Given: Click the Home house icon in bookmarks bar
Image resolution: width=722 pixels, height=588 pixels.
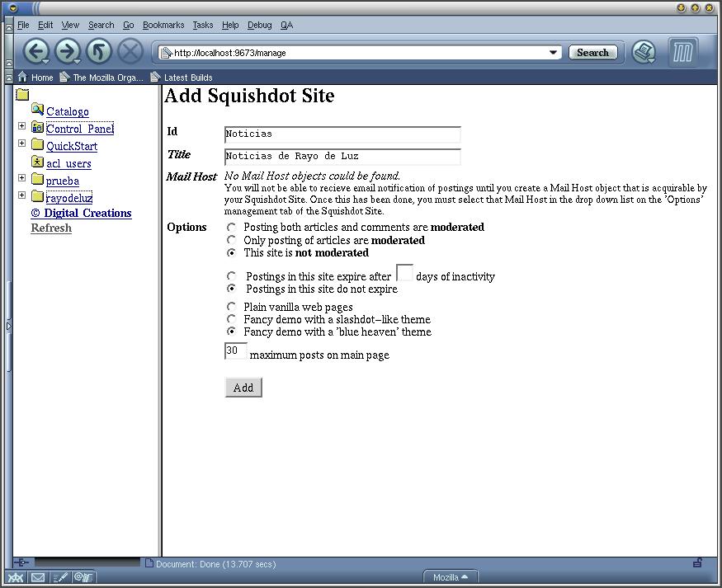Looking at the screenshot, I should (x=22, y=77).
